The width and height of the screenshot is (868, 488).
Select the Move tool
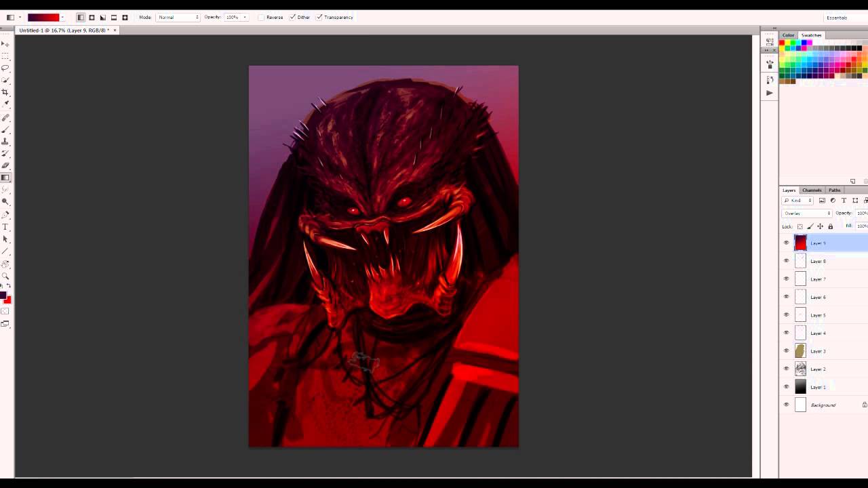(x=5, y=44)
